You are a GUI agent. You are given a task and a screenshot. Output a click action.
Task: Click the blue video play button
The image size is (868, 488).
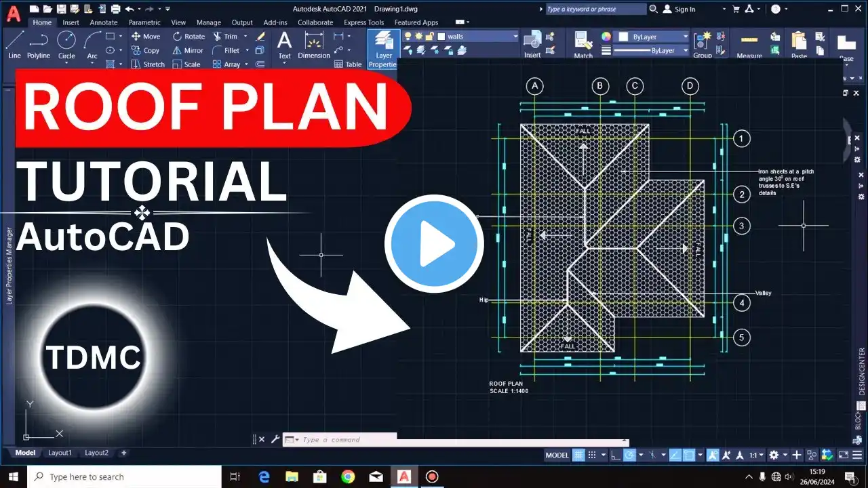click(x=434, y=244)
